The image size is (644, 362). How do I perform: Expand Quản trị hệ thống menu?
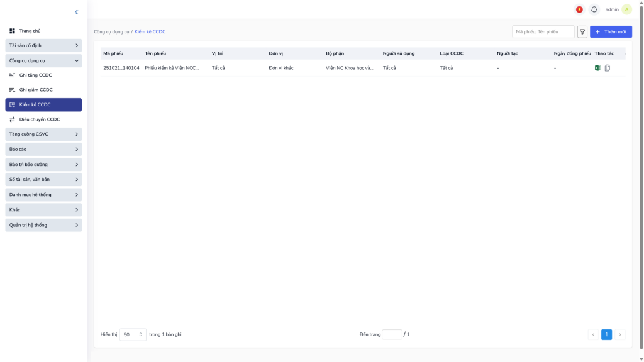pyautogui.click(x=43, y=225)
